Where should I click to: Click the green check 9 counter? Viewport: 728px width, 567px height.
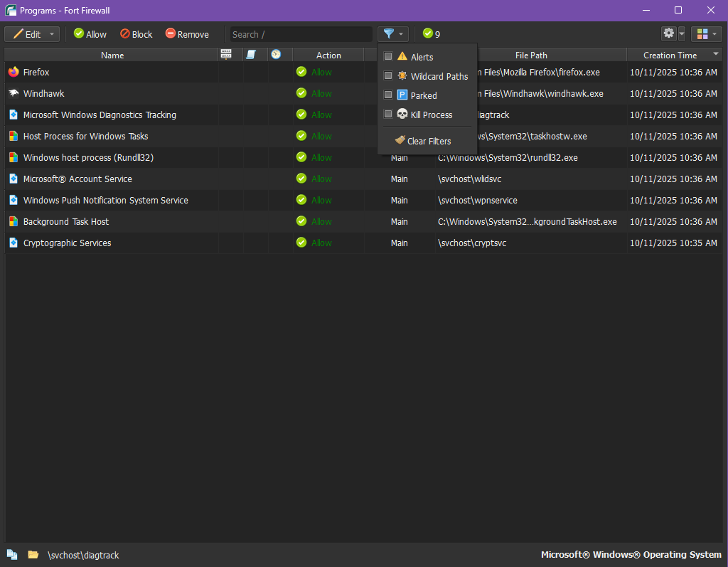pos(432,34)
